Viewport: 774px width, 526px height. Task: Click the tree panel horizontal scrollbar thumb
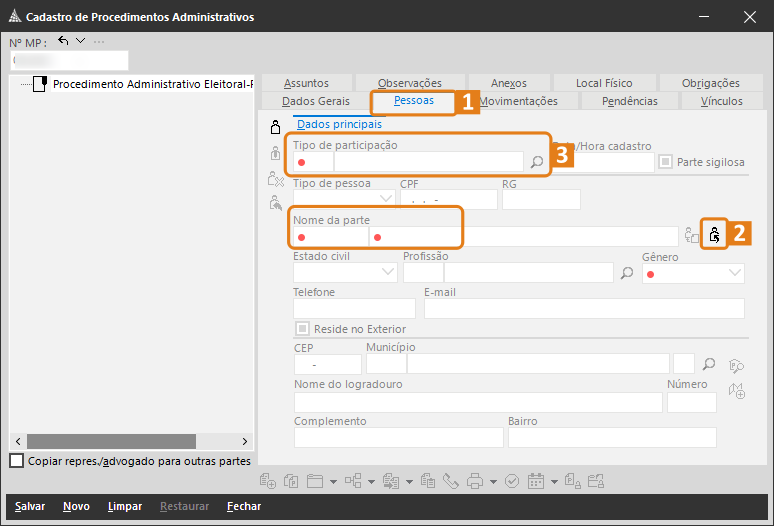111,441
